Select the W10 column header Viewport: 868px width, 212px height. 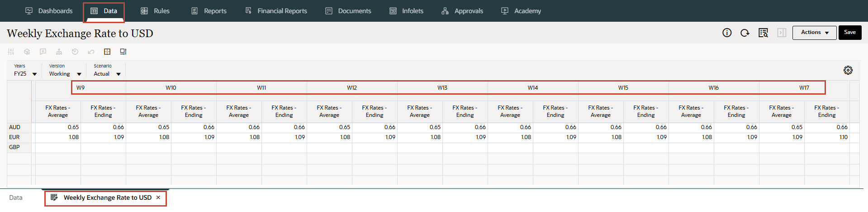pos(171,88)
